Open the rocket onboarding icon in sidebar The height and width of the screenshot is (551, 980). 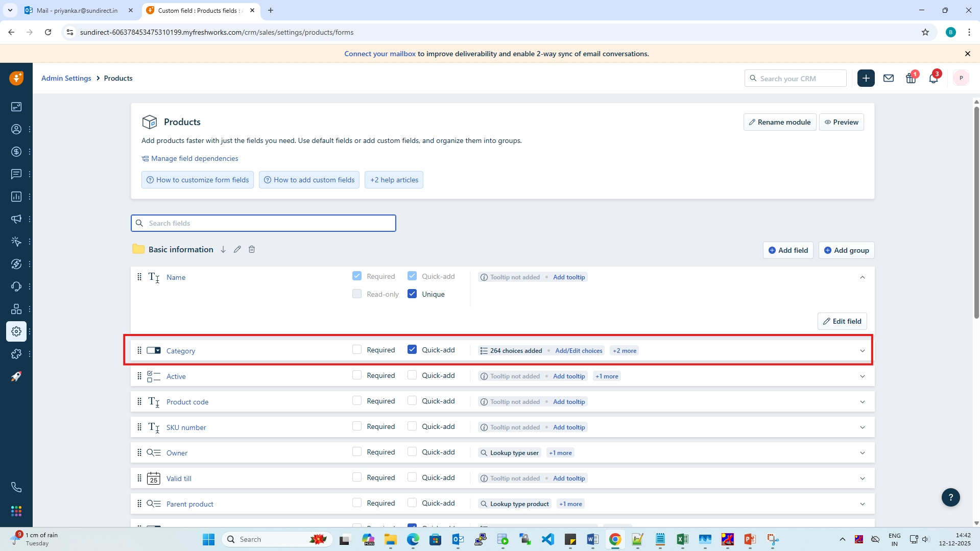point(16,376)
